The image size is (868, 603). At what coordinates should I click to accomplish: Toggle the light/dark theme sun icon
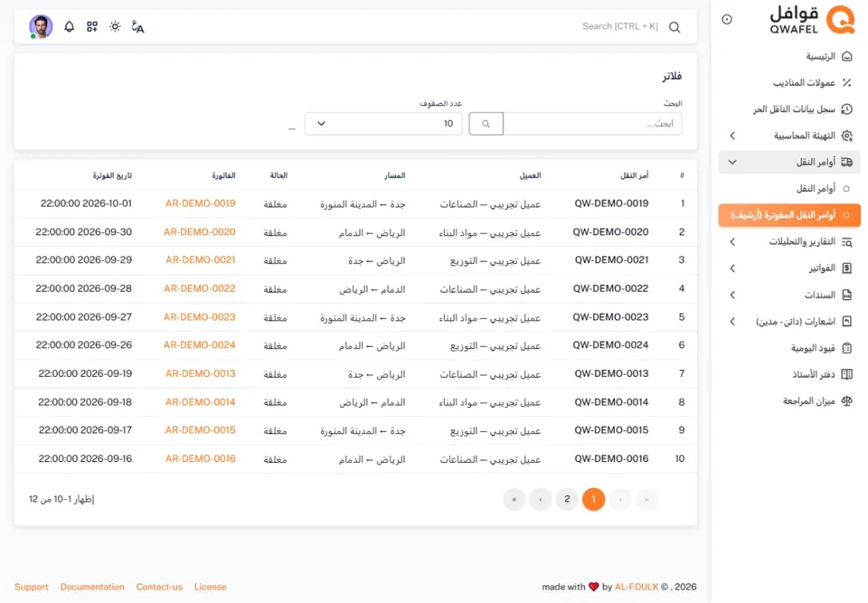point(115,26)
